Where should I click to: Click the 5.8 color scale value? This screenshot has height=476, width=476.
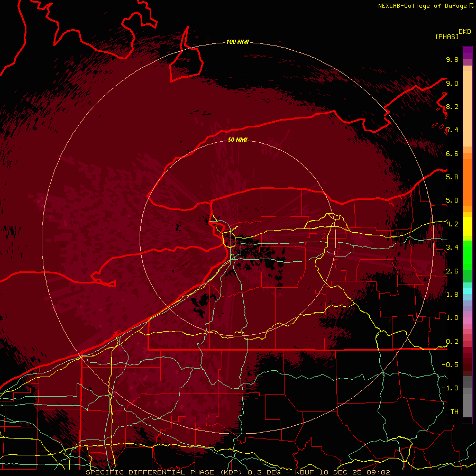coord(452,177)
